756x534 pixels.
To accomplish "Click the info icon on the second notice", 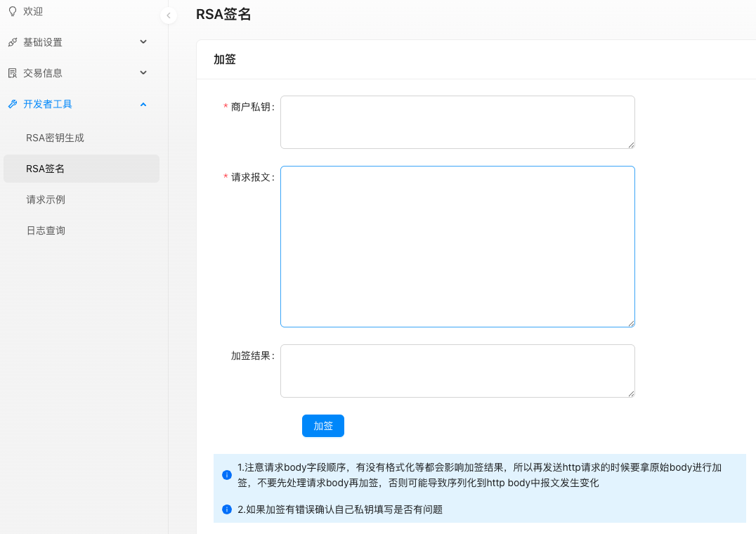I will (227, 509).
